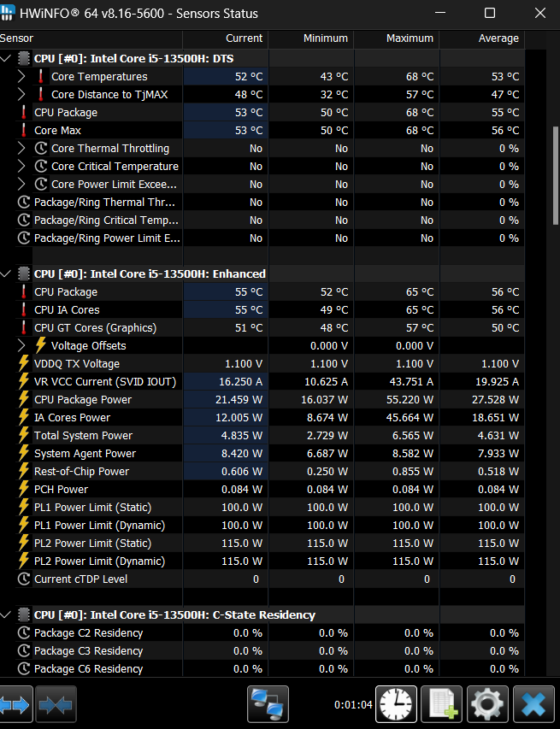This screenshot has height=729, width=560.
Task: Start logging with the sheet-plus icon
Action: tap(442, 704)
